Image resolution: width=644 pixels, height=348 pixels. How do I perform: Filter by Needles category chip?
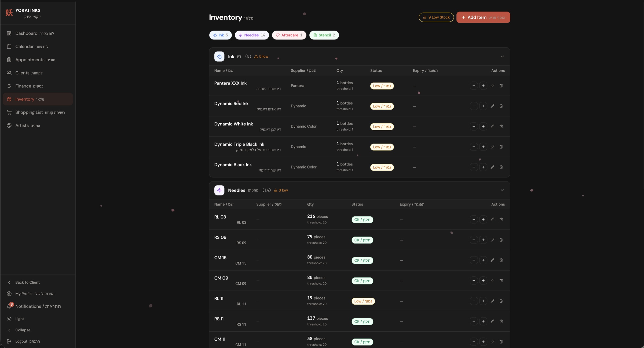click(252, 35)
